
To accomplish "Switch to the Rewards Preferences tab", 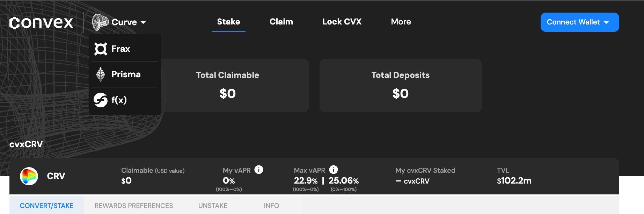I will (x=133, y=206).
